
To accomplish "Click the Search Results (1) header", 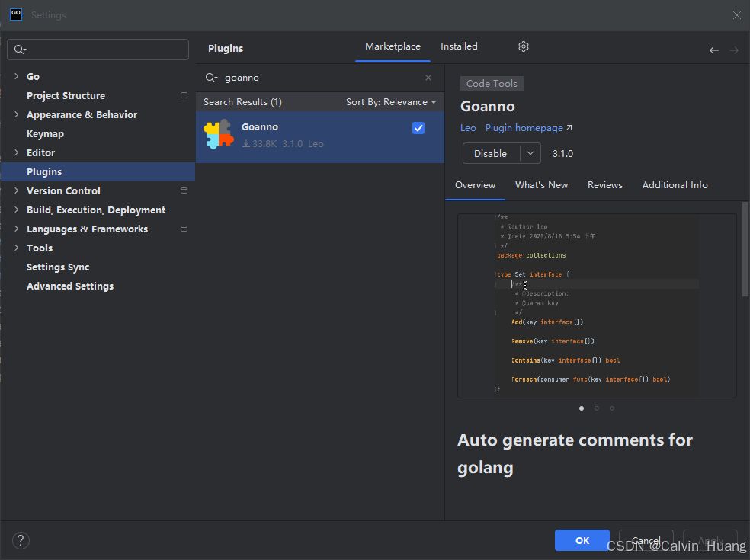I will 242,102.
